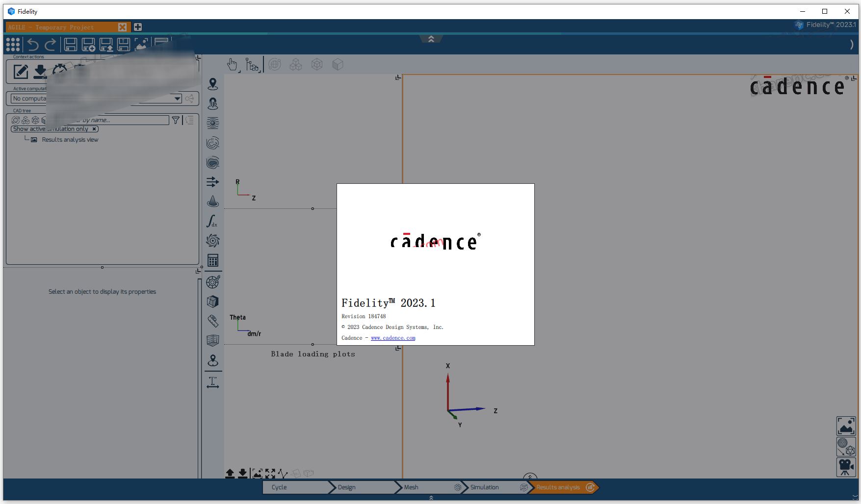The height and width of the screenshot is (504, 861).
Task: Click the undo arrow icon
Action: (32, 45)
